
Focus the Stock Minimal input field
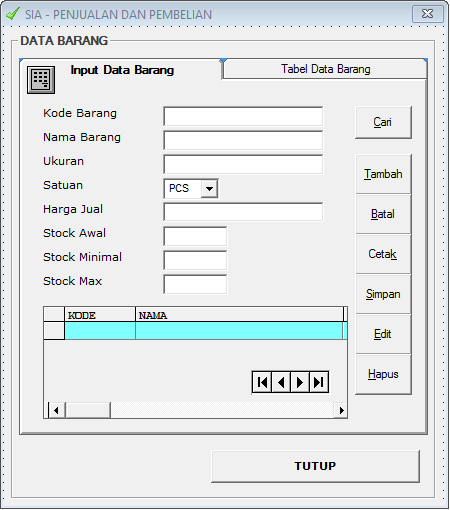(x=195, y=260)
